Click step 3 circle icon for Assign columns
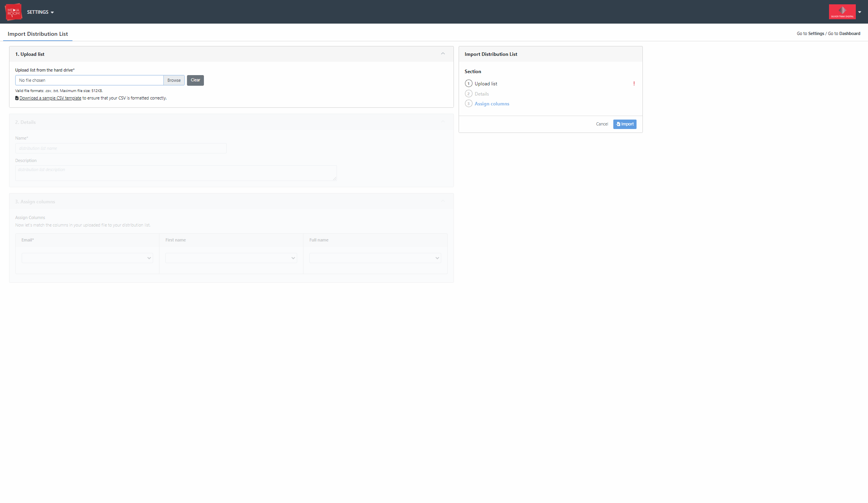Viewport: 868px width, 503px height. pyautogui.click(x=468, y=103)
